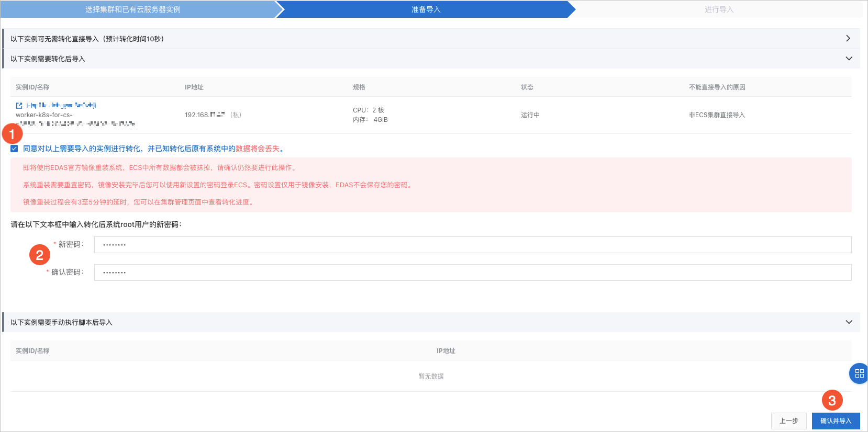
Task: Click the 规格 column header
Action: [359, 87]
